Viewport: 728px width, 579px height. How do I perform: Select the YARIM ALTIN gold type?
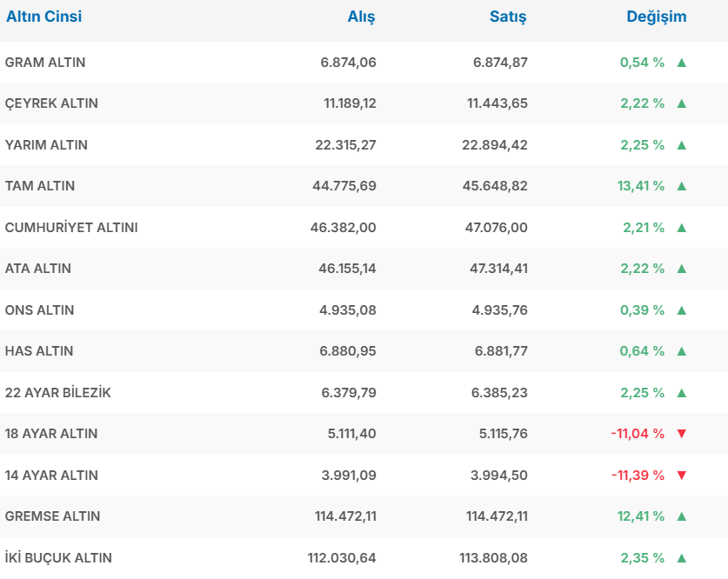click(46, 145)
